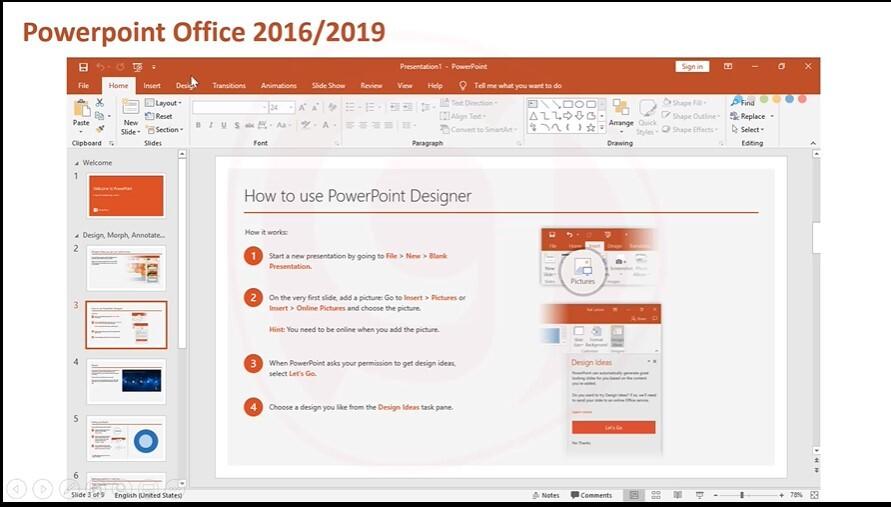
Task: Activate the Format Painter brush
Action: (x=100, y=129)
